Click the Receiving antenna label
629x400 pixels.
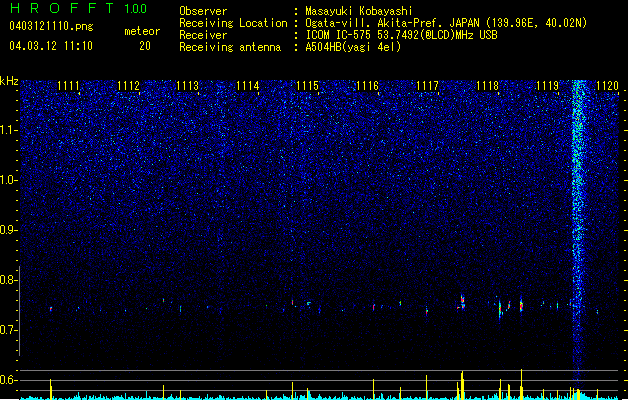click(230, 47)
